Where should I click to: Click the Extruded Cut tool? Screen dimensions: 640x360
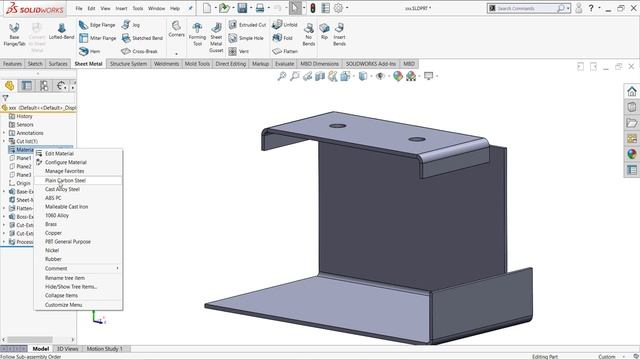point(247,25)
